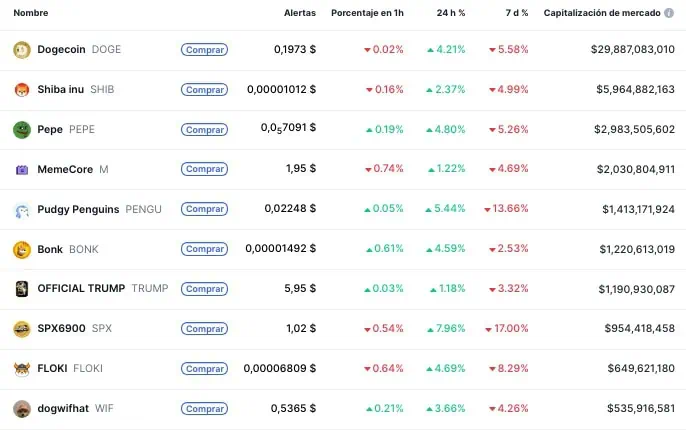
Task: Open market cap info tooltip icon
Action: click(669, 13)
